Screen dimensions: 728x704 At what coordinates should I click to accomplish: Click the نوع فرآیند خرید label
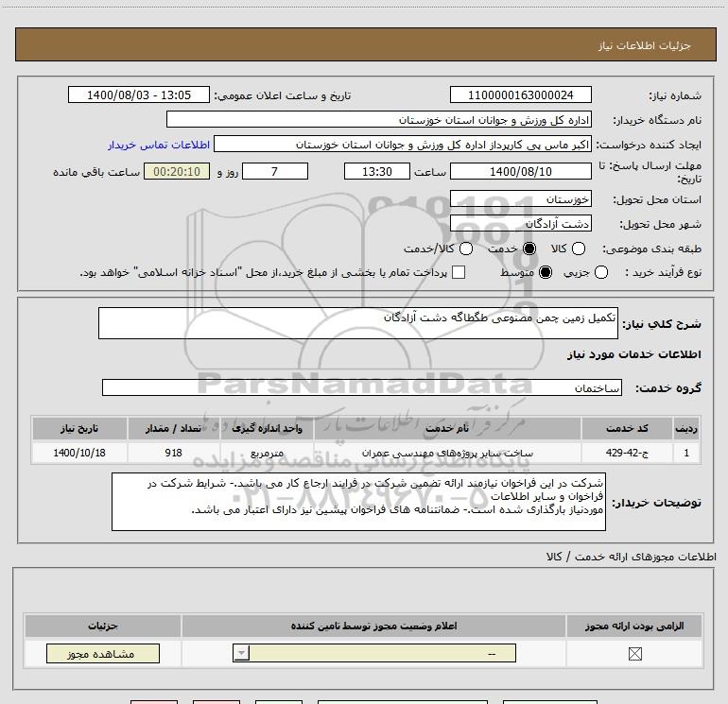(x=663, y=272)
